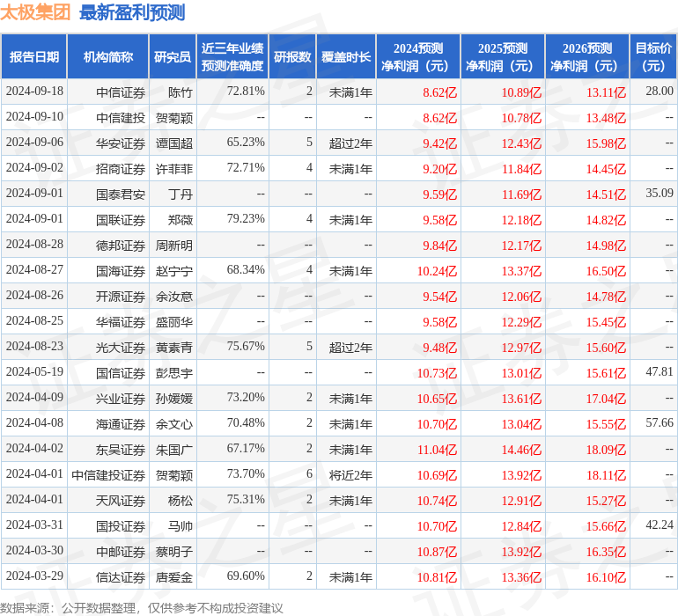The height and width of the screenshot is (616, 678).
Task: Click target price 47.81
Action: click(x=660, y=371)
